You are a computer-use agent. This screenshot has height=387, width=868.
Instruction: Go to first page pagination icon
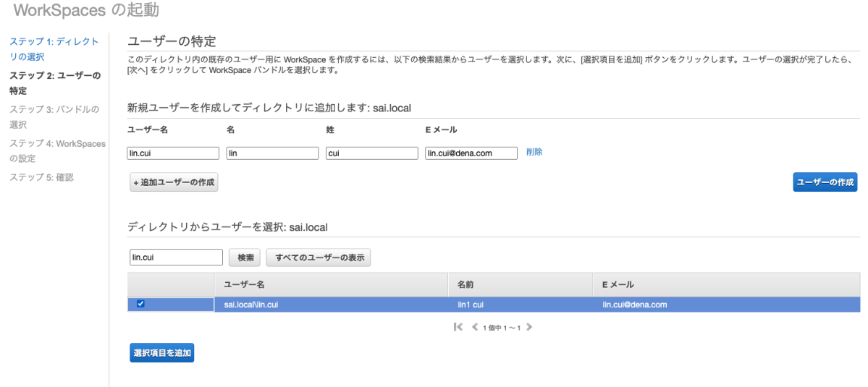coord(458,327)
